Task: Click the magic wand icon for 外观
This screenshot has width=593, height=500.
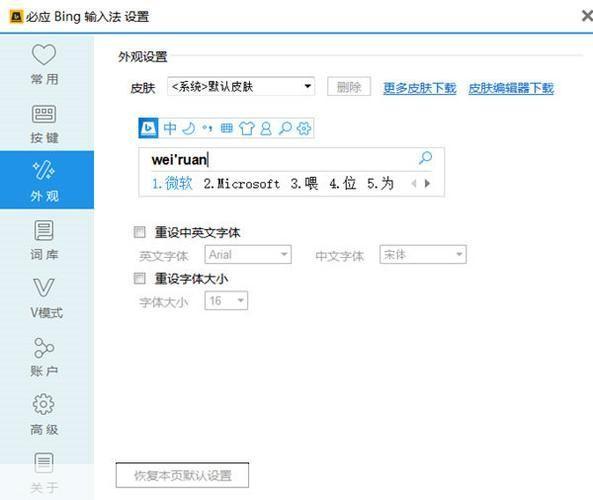Action: (x=44, y=170)
